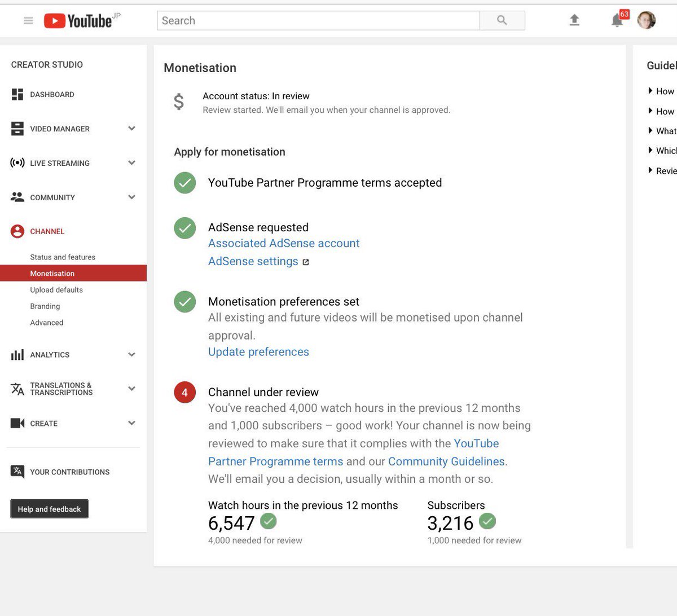Click external link icon after AdSense settings
This screenshot has width=677, height=616.
point(306,262)
